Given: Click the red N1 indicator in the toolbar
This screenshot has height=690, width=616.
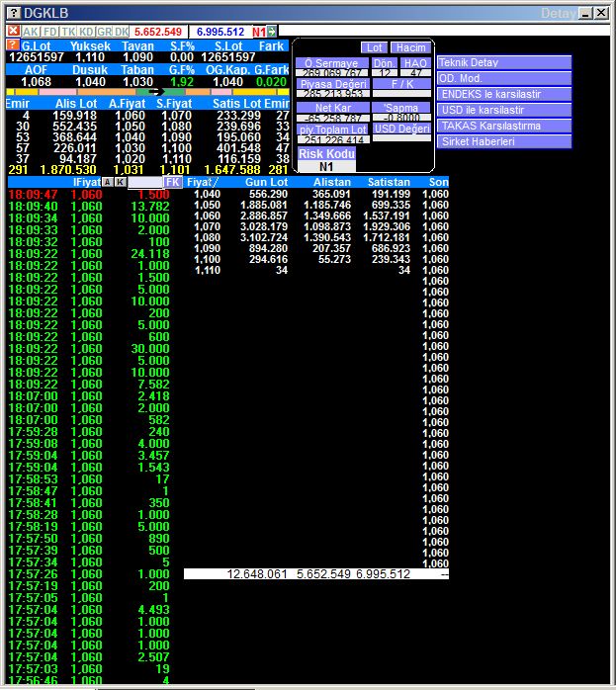Looking at the screenshot, I should tap(259, 32).
